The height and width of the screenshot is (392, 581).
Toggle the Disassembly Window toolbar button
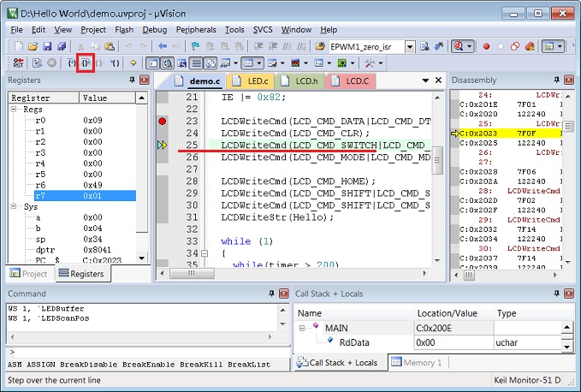(x=167, y=63)
